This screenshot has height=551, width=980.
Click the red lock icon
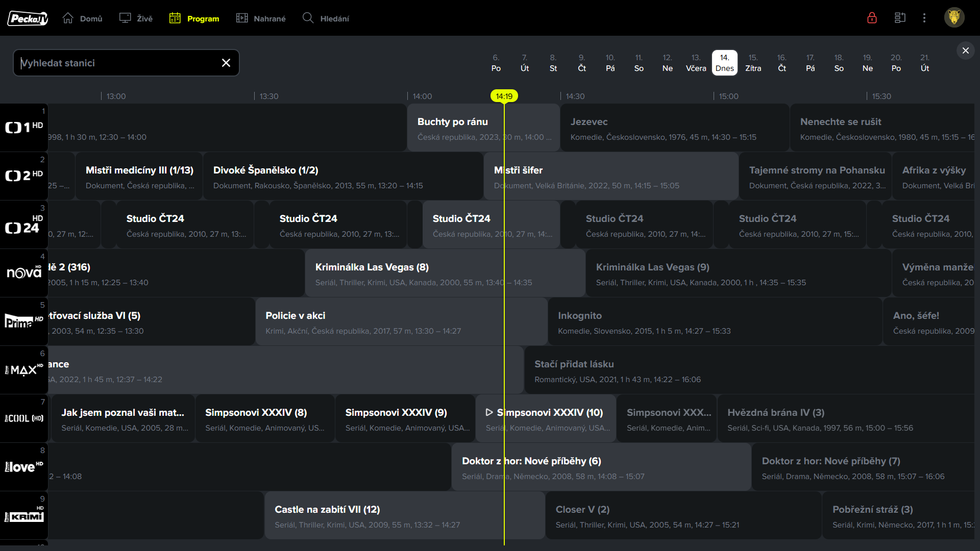click(x=872, y=18)
